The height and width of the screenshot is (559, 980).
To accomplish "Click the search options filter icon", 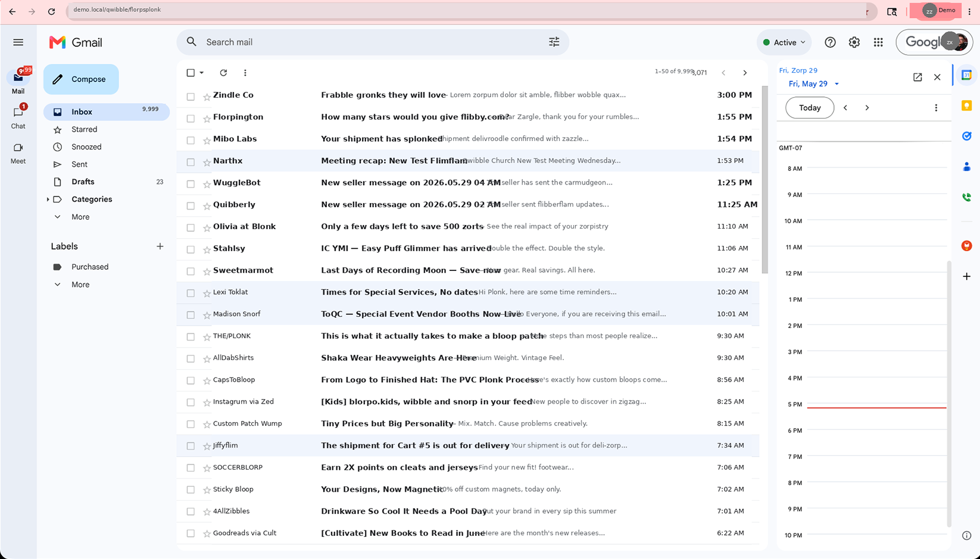I will point(554,42).
